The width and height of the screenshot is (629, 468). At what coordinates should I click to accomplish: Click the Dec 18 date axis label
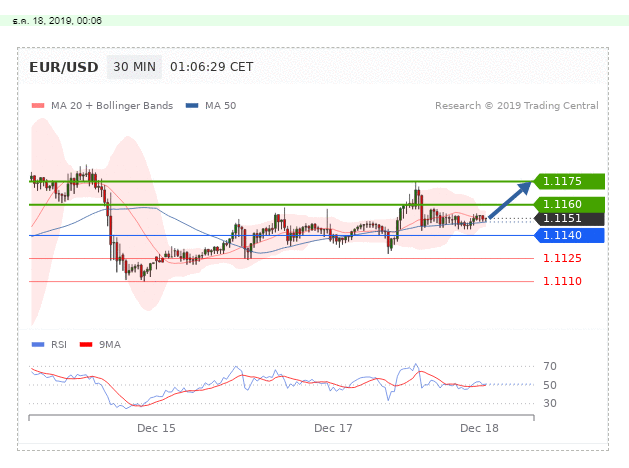coord(479,428)
